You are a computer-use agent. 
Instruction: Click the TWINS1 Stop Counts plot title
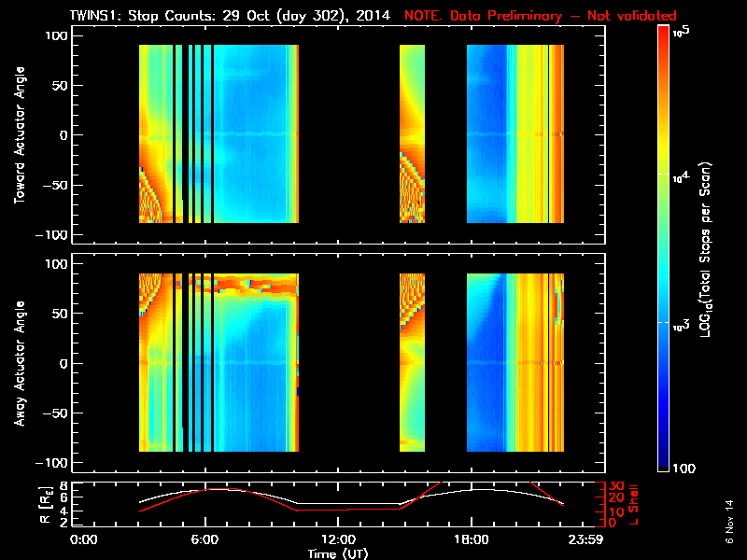pos(232,16)
